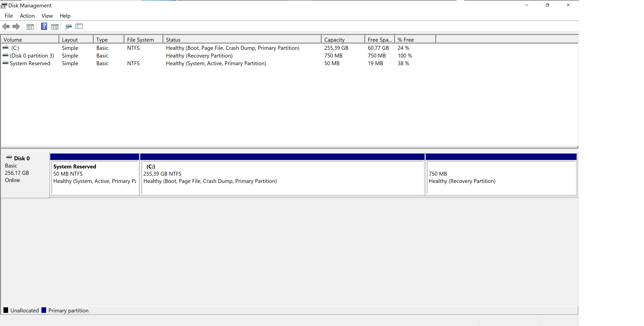Click the Disk Management title bar icon

pos(4,5)
